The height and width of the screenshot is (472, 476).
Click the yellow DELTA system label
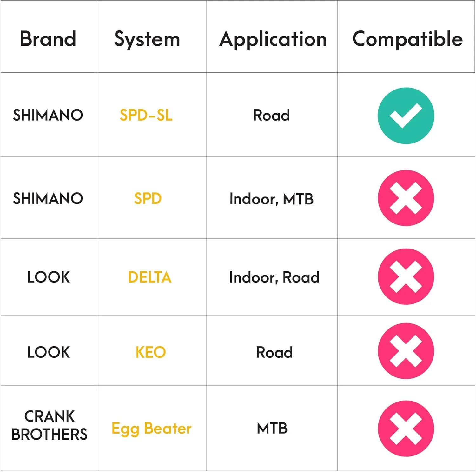150,277
